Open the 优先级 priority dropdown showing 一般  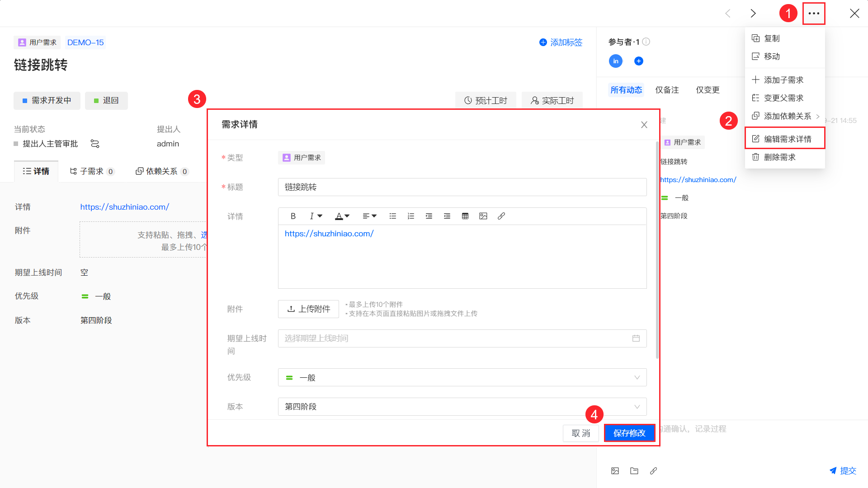click(x=461, y=377)
